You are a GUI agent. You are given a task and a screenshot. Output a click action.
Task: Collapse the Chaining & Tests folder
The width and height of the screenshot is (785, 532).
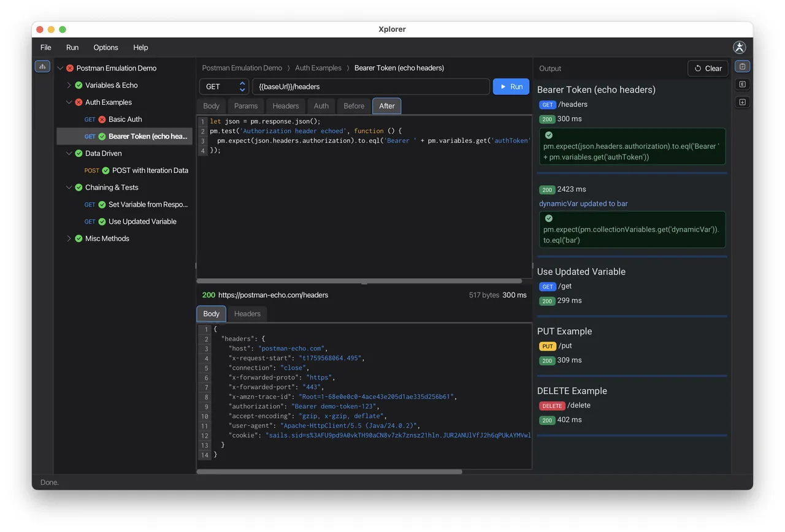click(69, 188)
